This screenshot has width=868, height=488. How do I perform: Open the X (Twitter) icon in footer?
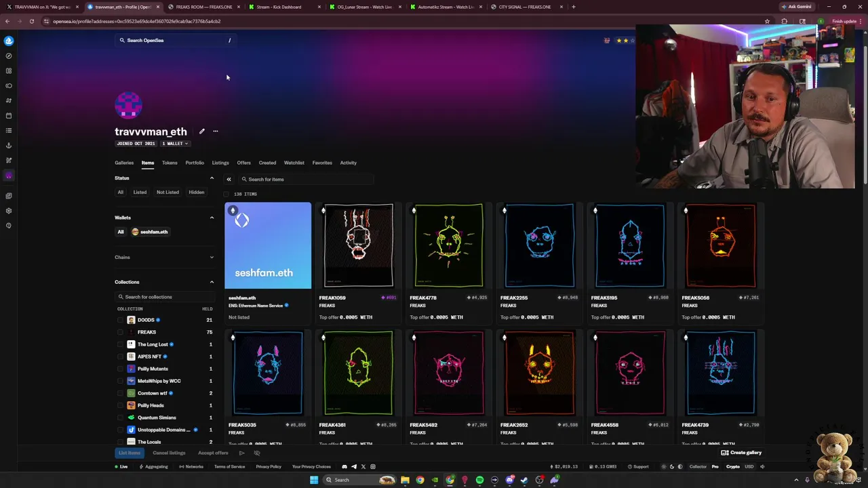click(x=363, y=466)
